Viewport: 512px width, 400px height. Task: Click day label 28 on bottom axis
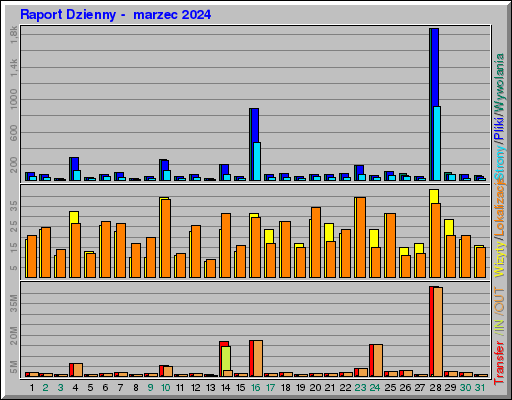pyautogui.click(x=435, y=388)
